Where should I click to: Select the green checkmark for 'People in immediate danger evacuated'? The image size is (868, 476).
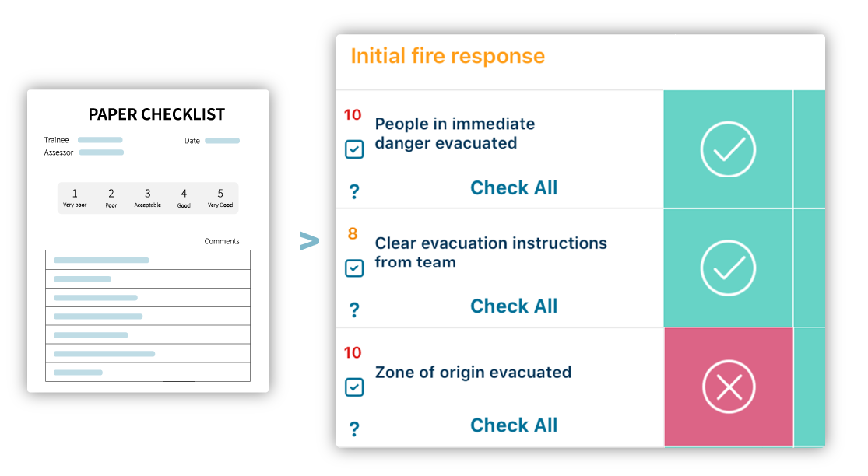(728, 149)
